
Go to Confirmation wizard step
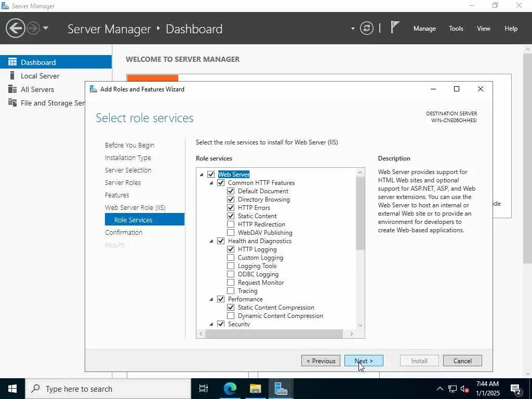click(124, 232)
